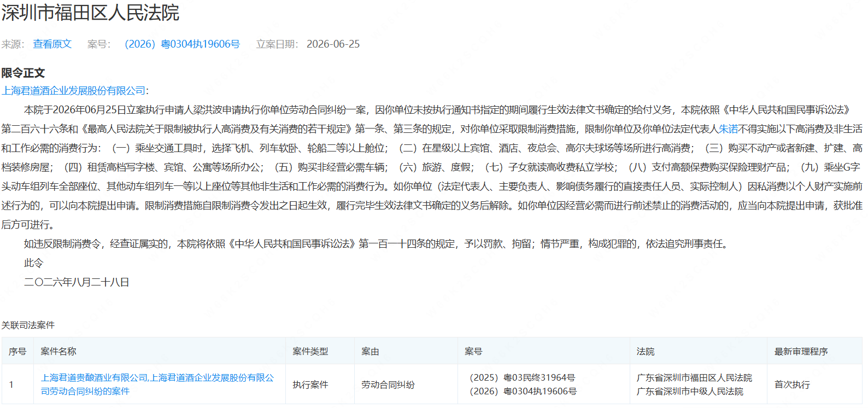
Task: Click the 关联司法案件 section heading
Action: 28,325
